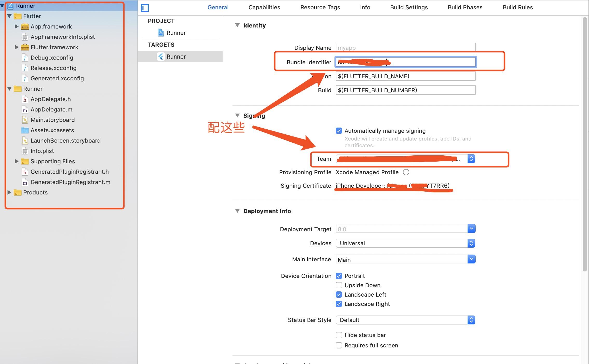This screenshot has height=364, width=589.
Task: Click the Build number input field
Action: coord(406,90)
